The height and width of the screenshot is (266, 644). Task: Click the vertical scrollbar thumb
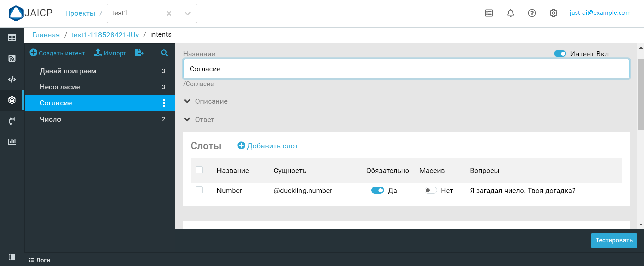(x=640, y=94)
